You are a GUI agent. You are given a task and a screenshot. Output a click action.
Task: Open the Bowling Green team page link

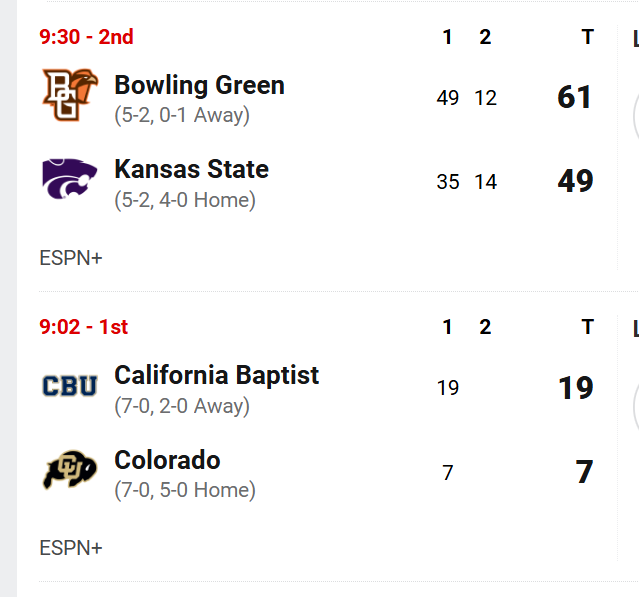[x=199, y=85]
